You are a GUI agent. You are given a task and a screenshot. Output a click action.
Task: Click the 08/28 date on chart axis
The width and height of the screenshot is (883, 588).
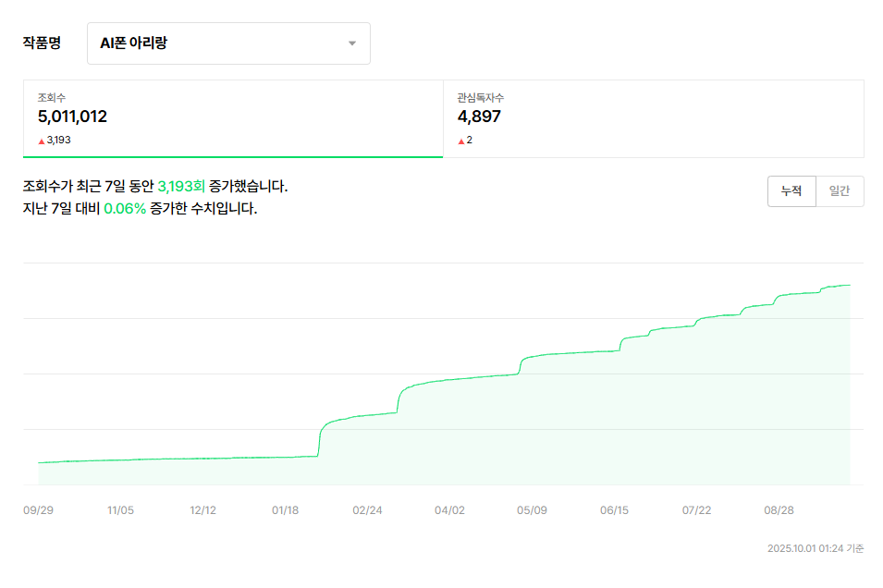click(779, 510)
